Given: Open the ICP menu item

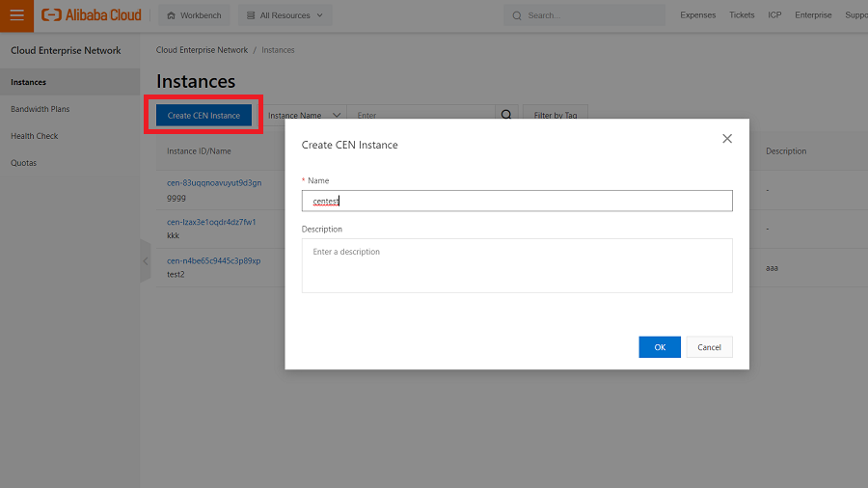Looking at the screenshot, I should point(774,15).
